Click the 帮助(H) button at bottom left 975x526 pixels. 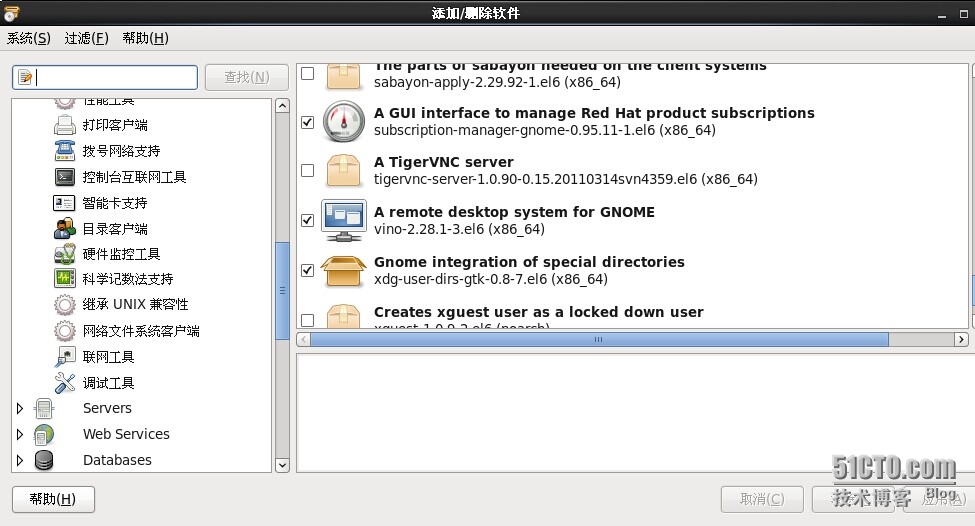pyautogui.click(x=53, y=499)
